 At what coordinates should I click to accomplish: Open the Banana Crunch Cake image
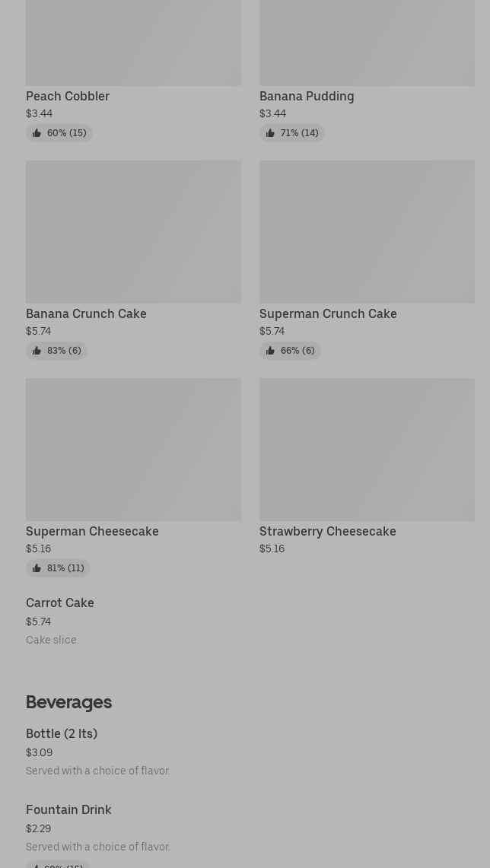coord(133,231)
